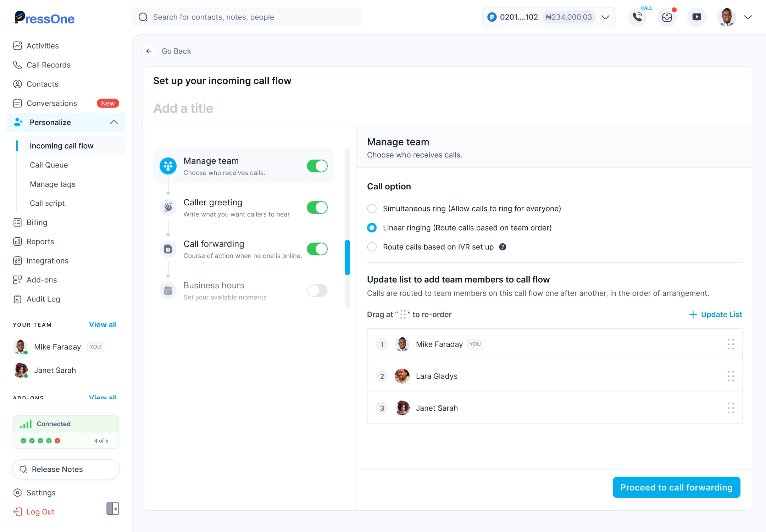Enable the Business hours toggle
This screenshot has width=766, height=532.
pyautogui.click(x=317, y=290)
